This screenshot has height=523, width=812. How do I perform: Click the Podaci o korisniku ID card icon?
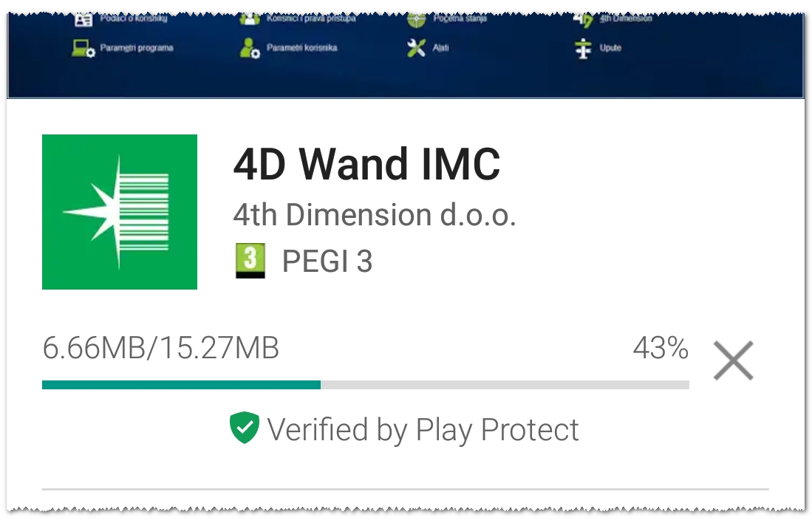83,19
